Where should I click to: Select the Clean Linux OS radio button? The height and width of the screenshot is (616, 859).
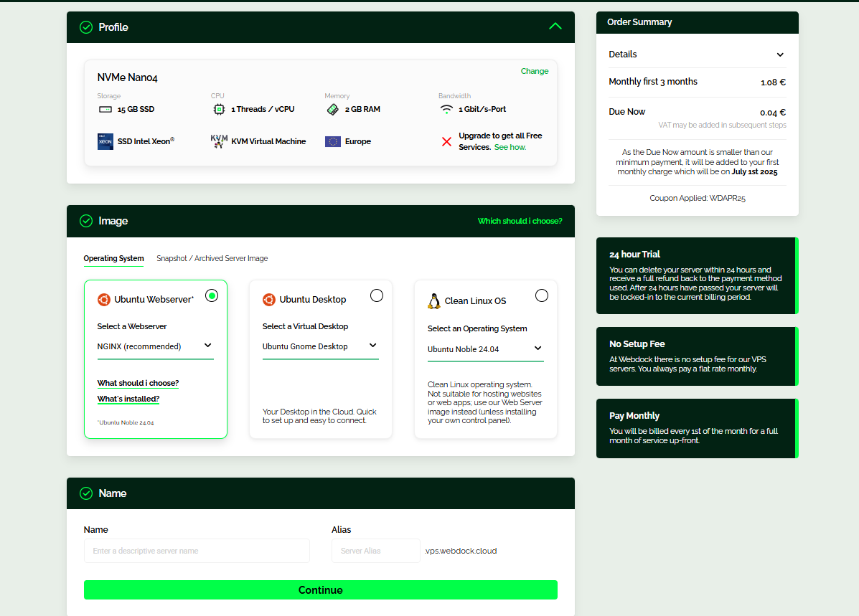(x=541, y=295)
